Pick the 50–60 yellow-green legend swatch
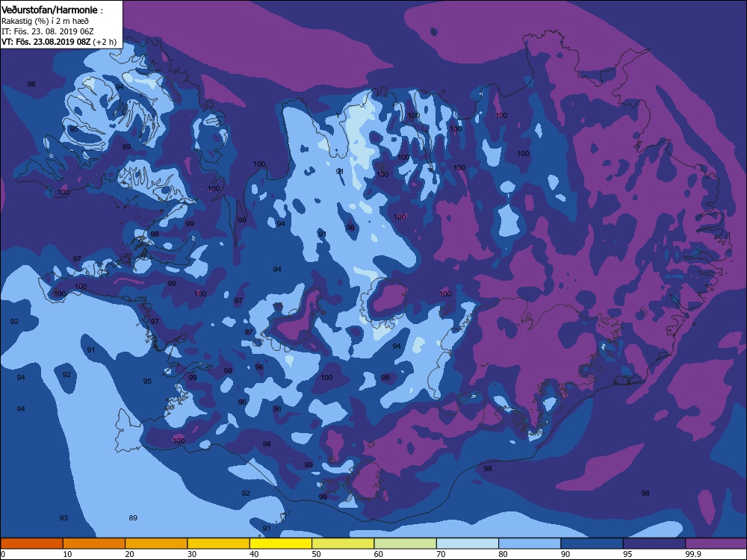 click(343, 544)
